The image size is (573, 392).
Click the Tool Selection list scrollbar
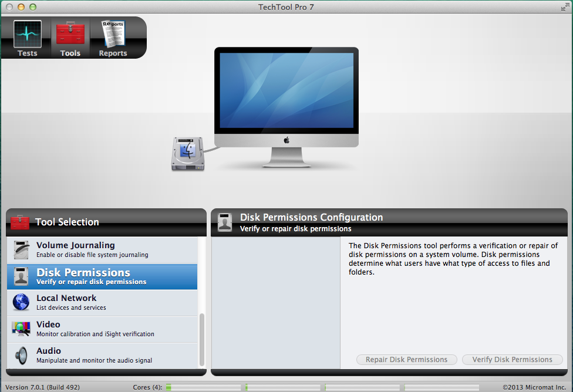point(202,340)
